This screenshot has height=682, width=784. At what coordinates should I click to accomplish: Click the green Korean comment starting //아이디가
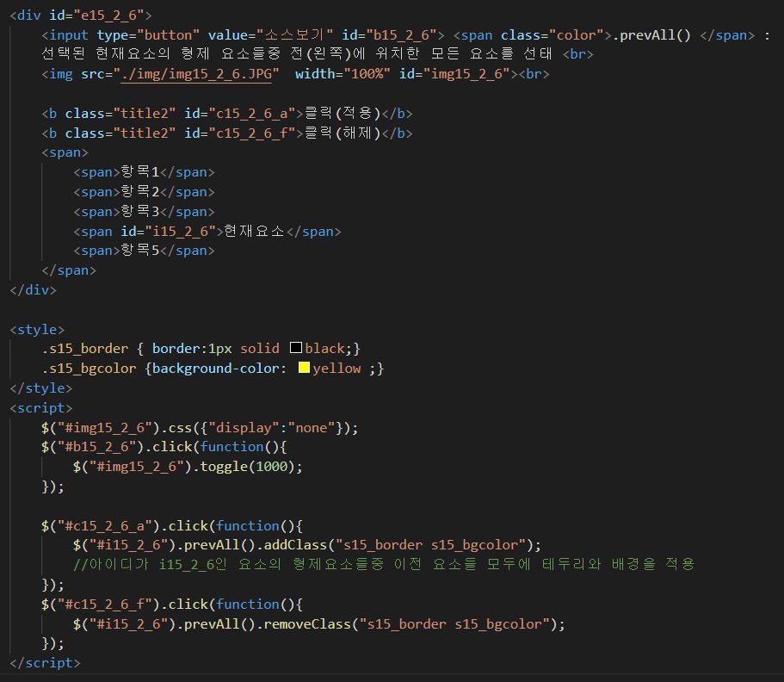point(384,564)
